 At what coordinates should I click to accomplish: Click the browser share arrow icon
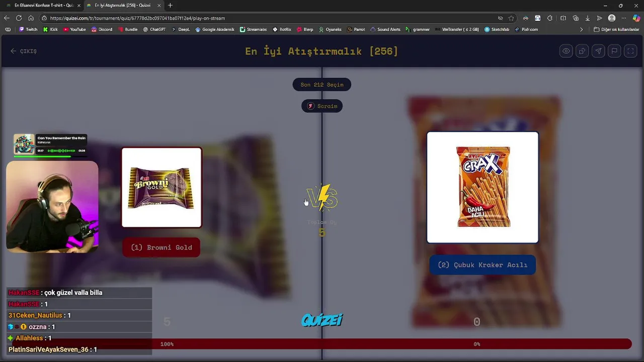click(x=600, y=18)
